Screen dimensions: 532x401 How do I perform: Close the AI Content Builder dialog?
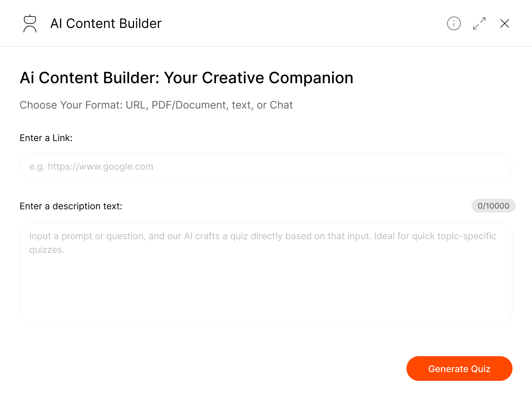504,24
